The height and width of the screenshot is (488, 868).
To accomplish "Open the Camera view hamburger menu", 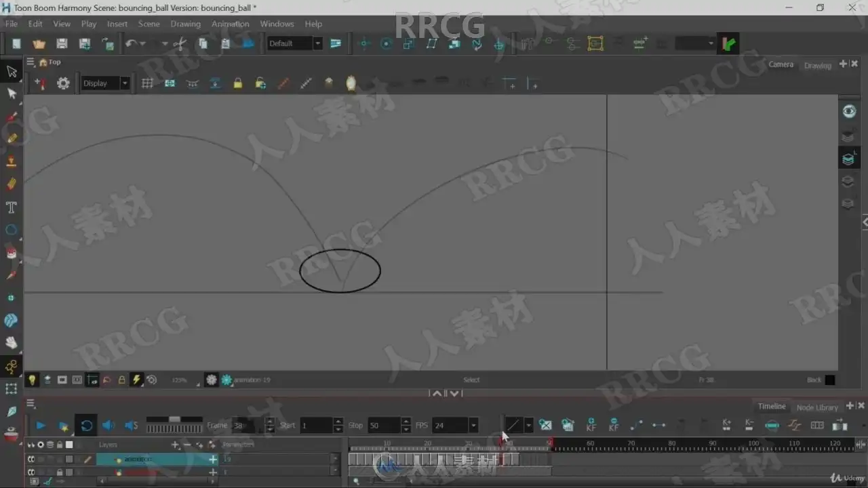I will click(x=31, y=62).
